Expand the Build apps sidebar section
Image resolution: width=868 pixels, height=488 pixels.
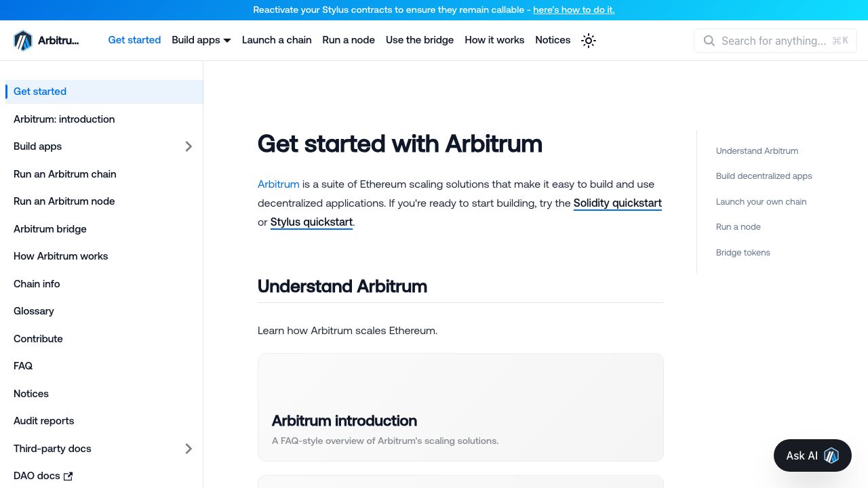click(189, 146)
